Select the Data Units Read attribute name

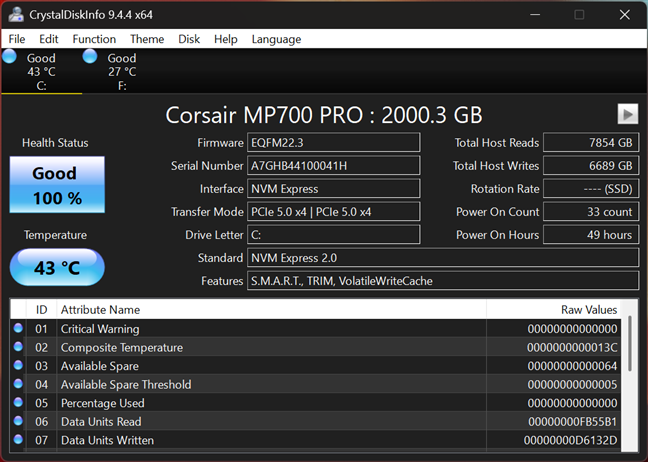[101, 422]
